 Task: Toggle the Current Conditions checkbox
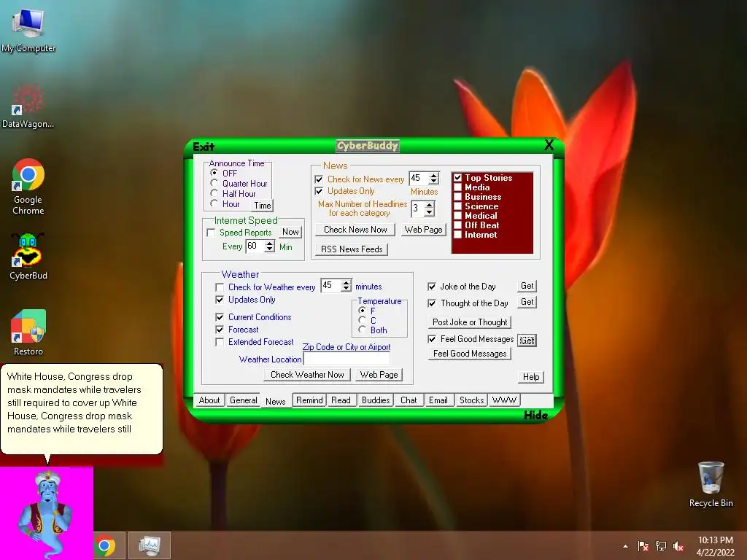(x=220, y=317)
